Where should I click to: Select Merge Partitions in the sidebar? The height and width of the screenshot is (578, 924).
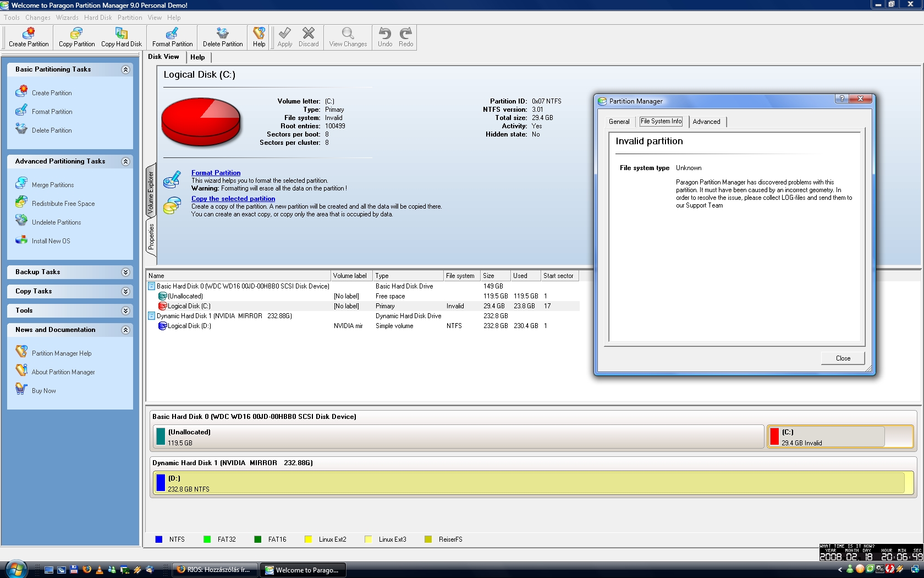52,185
